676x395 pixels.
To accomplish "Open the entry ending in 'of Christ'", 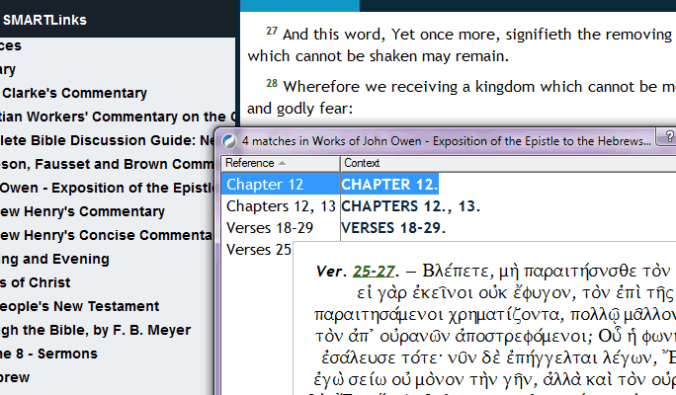I will click(35, 283).
